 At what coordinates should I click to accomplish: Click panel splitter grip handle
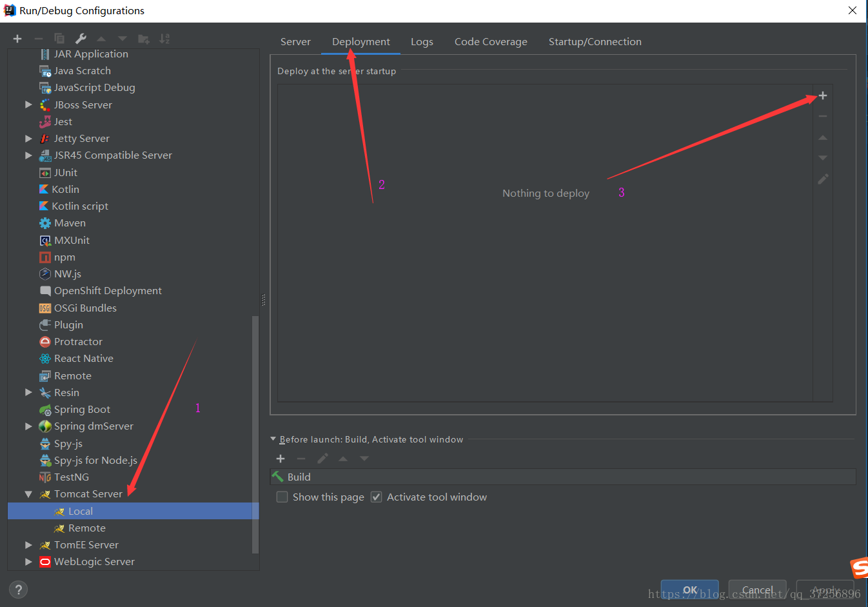point(263,300)
